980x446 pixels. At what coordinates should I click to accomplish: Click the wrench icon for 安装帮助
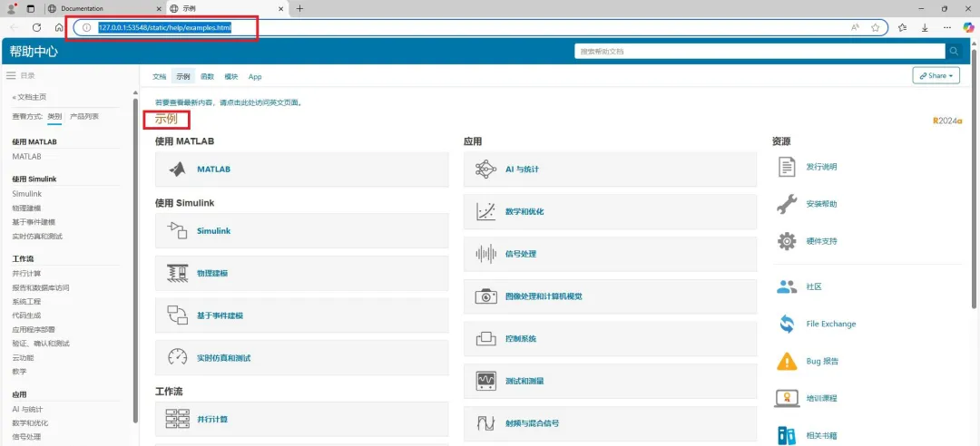tap(787, 204)
